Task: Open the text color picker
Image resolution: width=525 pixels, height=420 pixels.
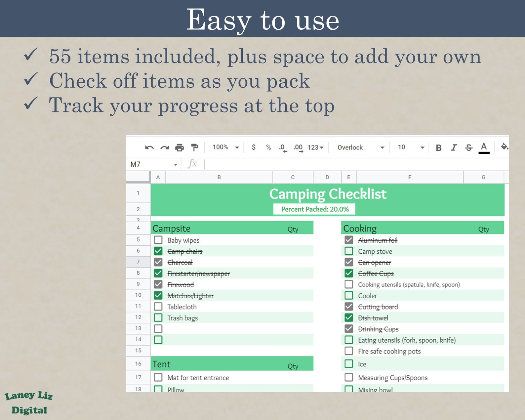Action: 484,148
